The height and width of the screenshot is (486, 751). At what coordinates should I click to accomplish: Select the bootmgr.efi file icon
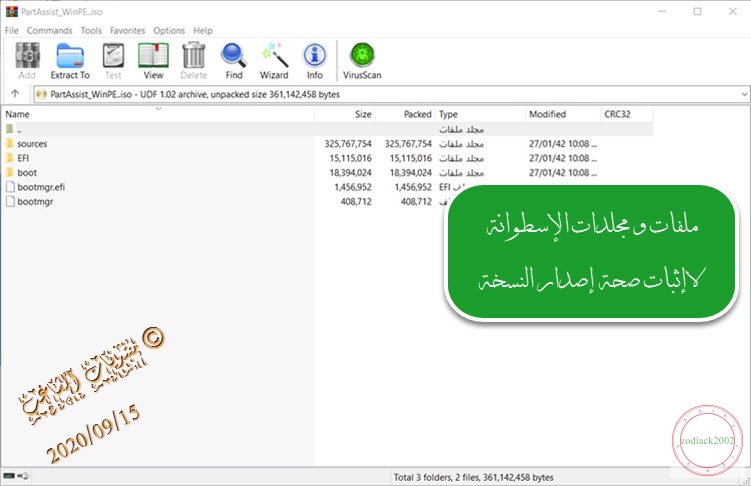pos(10,187)
